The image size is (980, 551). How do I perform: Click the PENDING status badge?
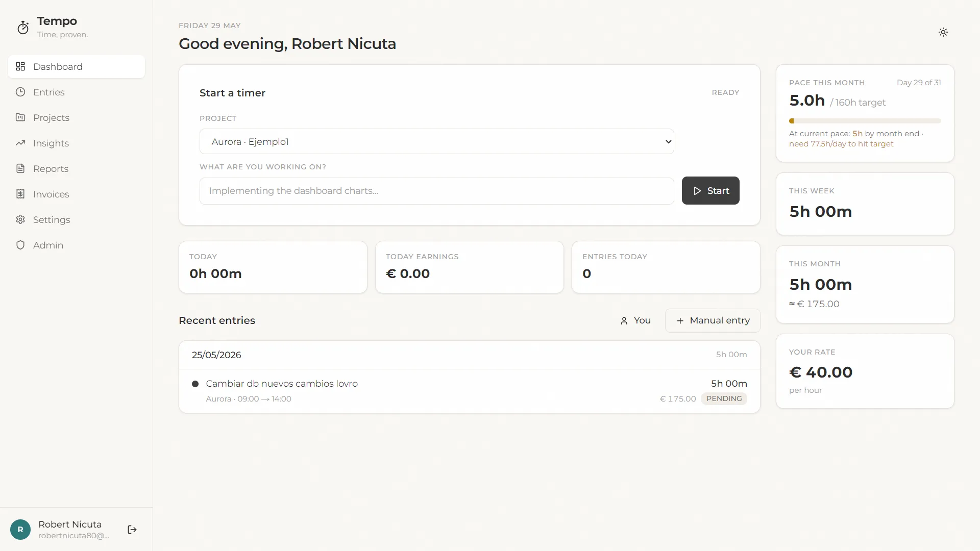click(724, 398)
